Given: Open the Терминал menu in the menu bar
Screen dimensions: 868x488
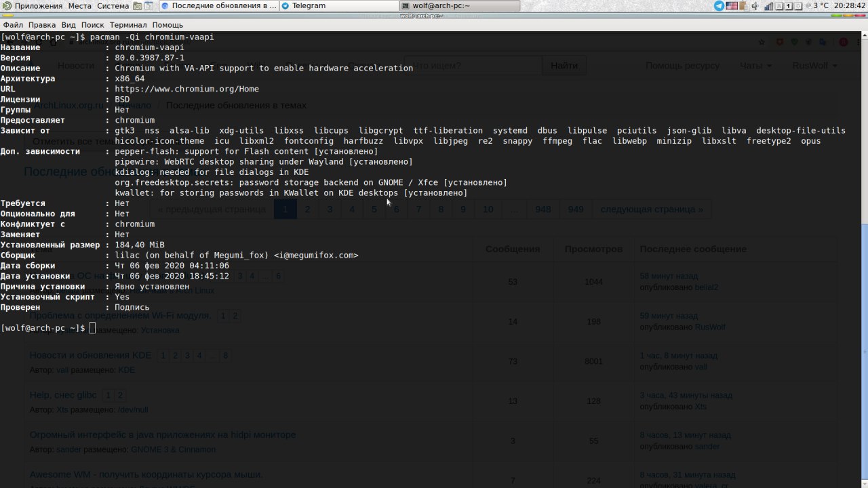Looking at the screenshot, I should tap(128, 24).
